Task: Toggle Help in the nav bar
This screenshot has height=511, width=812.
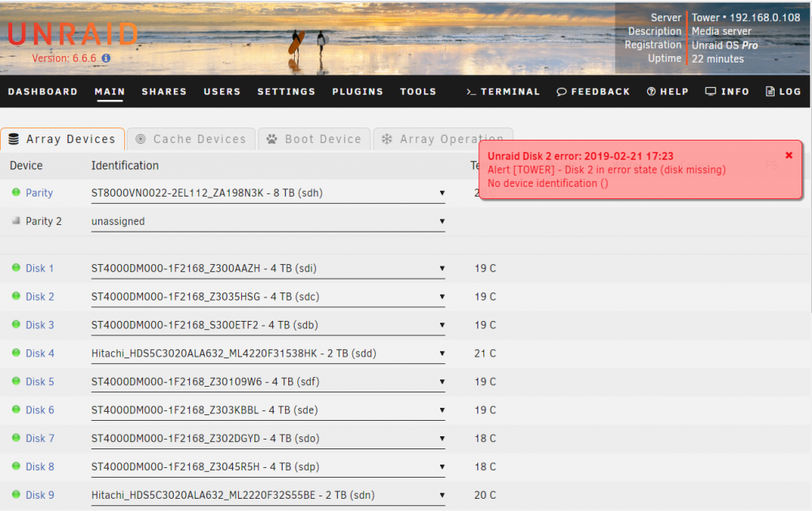Action: click(667, 92)
